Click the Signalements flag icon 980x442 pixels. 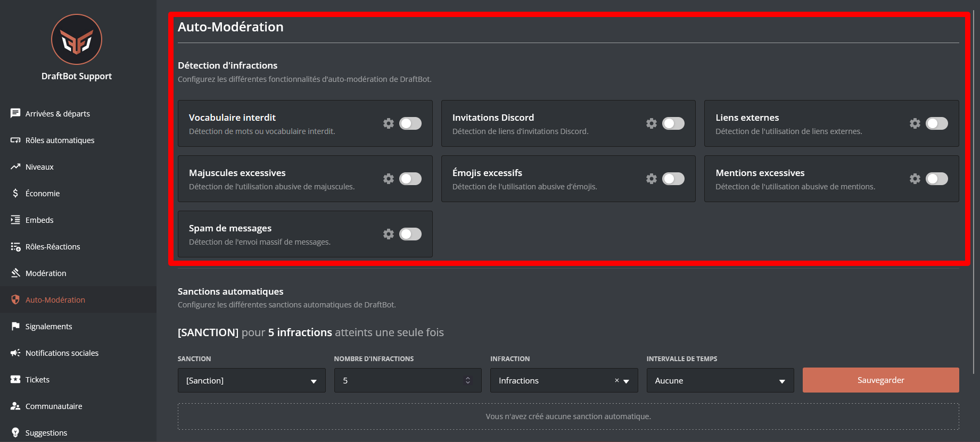click(x=15, y=326)
